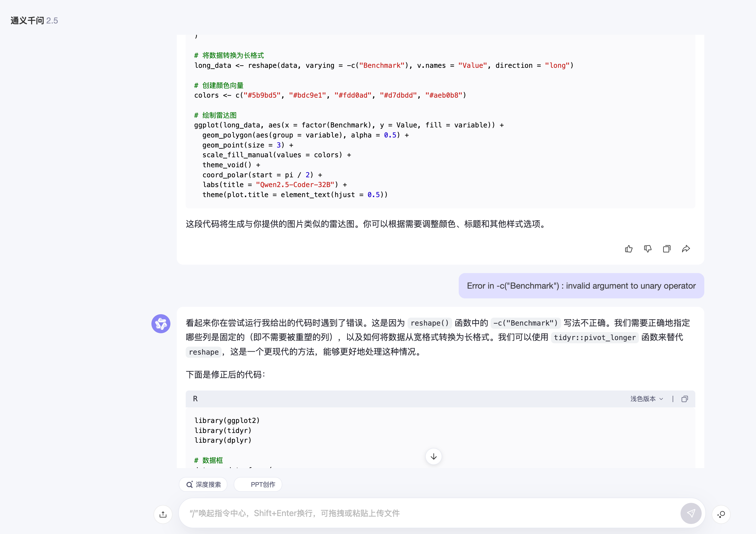The width and height of the screenshot is (756, 534).
Task: Click the thumbs down icon
Action: click(648, 249)
